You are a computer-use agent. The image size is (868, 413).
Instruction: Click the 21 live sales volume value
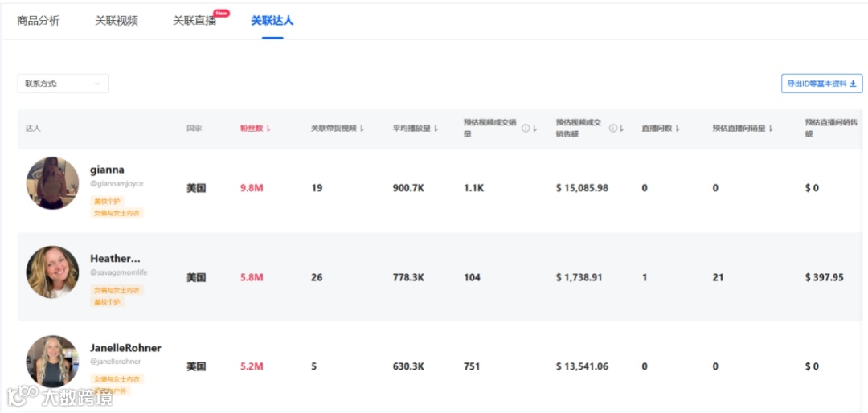click(718, 277)
